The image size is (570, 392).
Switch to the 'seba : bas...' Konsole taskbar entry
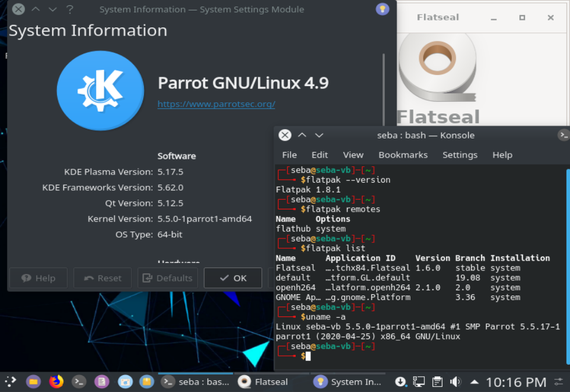[x=196, y=382]
